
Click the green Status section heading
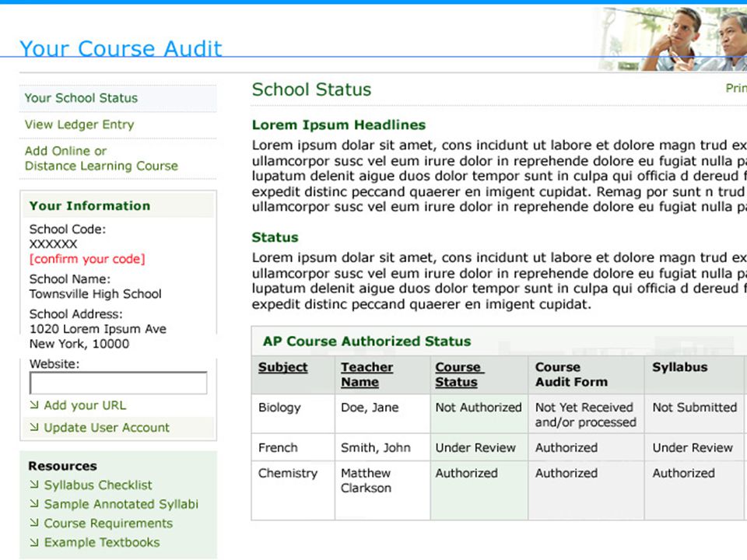[x=275, y=237]
